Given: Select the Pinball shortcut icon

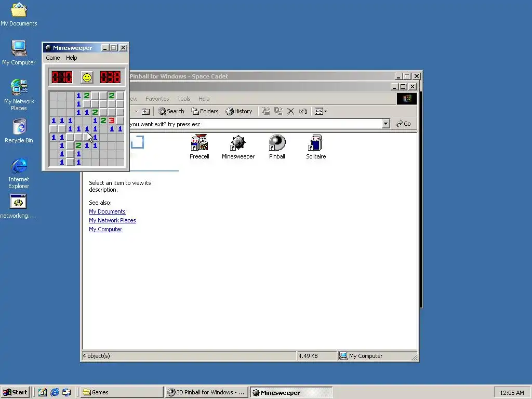Looking at the screenshot, I should click(x=277, y=147).
